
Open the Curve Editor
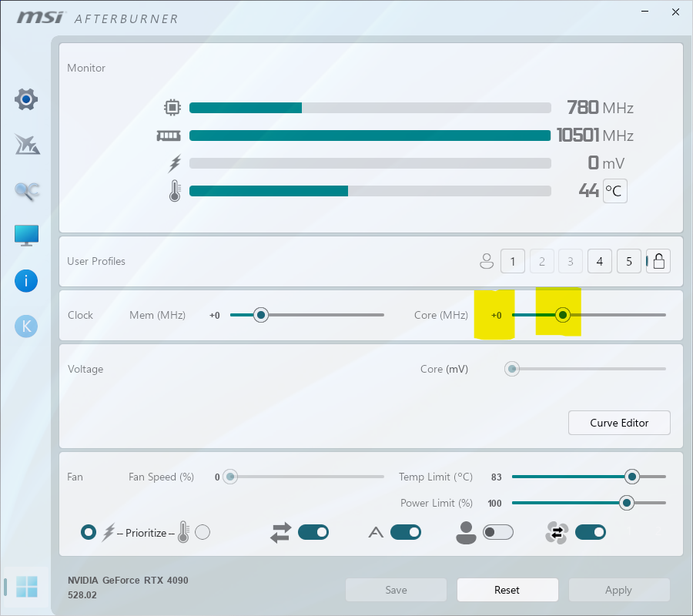(x=619, y=423)
